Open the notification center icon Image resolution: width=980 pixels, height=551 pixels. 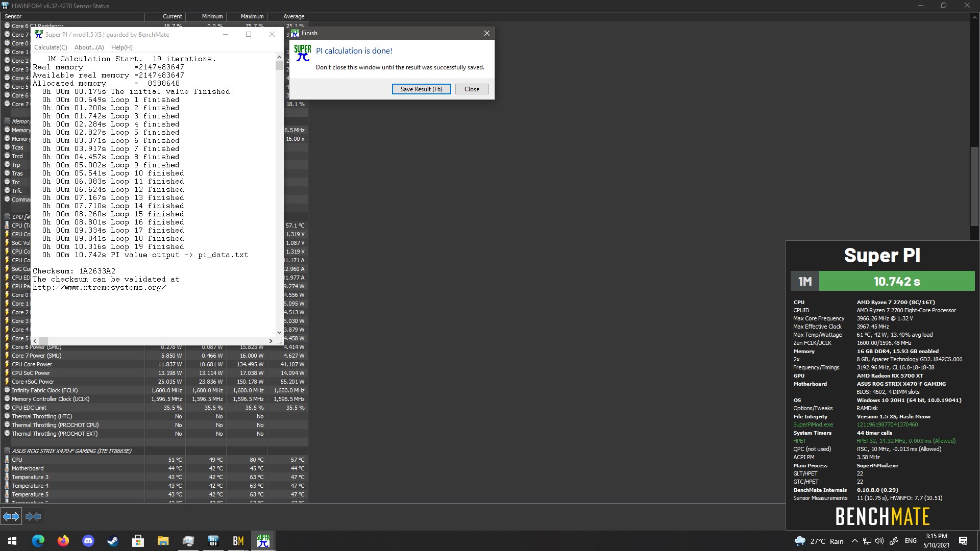pos(963,541)
